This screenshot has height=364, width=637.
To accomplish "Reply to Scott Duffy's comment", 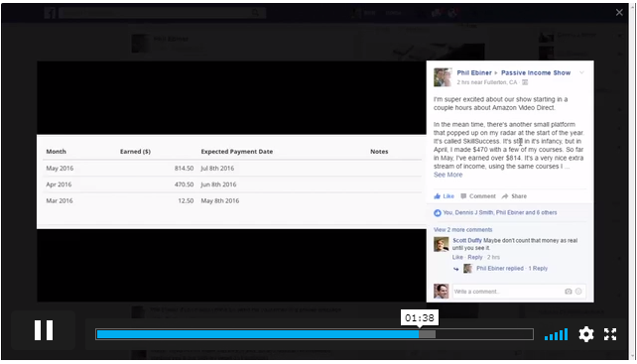I will coord(475,257).
